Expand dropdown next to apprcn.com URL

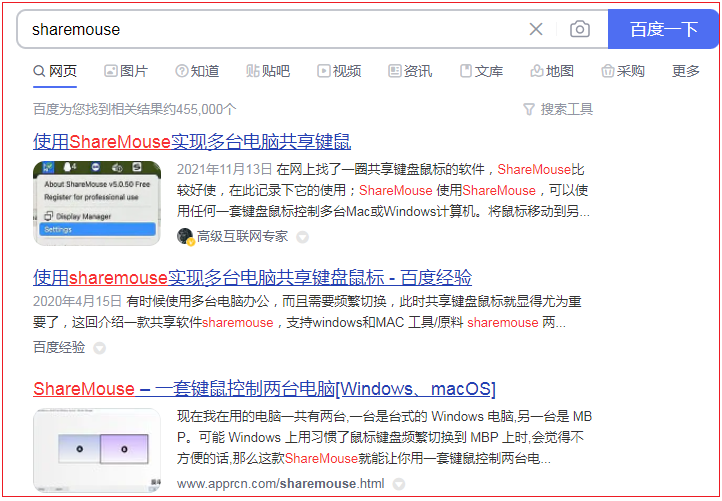tap(399, 484)
